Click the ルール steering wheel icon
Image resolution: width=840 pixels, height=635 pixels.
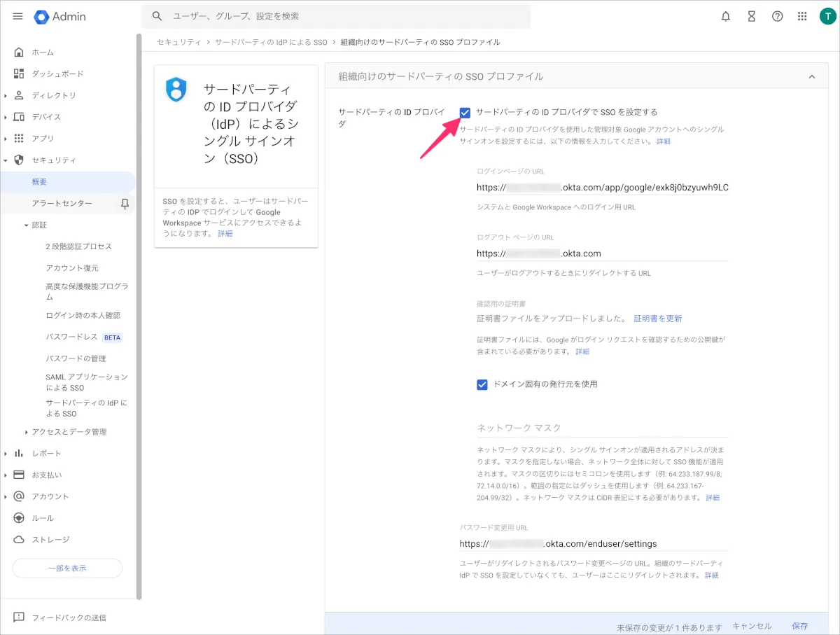[x=19, y=518]
